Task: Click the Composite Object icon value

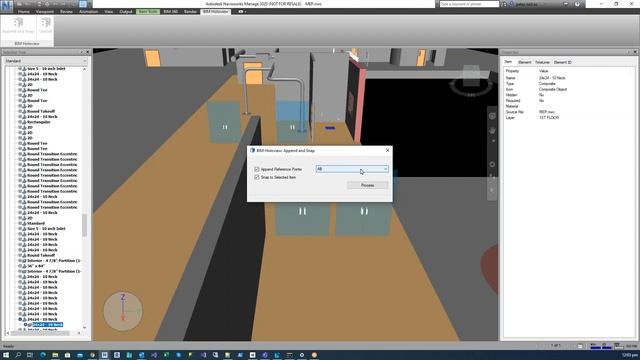Action: click(x=553, y=89)
